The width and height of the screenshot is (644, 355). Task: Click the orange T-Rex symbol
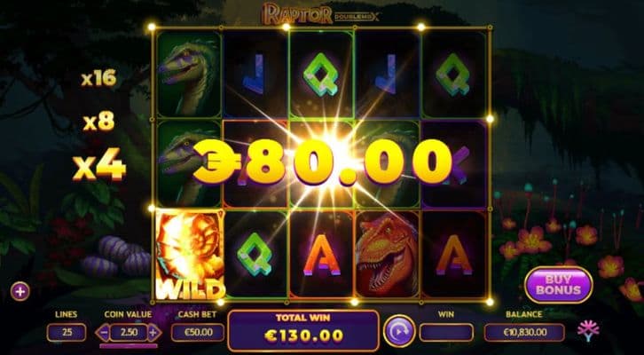click(x=387, y=254)
